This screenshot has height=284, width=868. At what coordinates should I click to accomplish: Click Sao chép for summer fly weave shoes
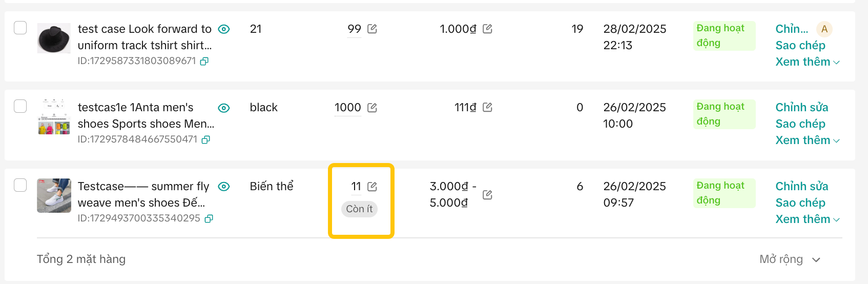point(800,203)
